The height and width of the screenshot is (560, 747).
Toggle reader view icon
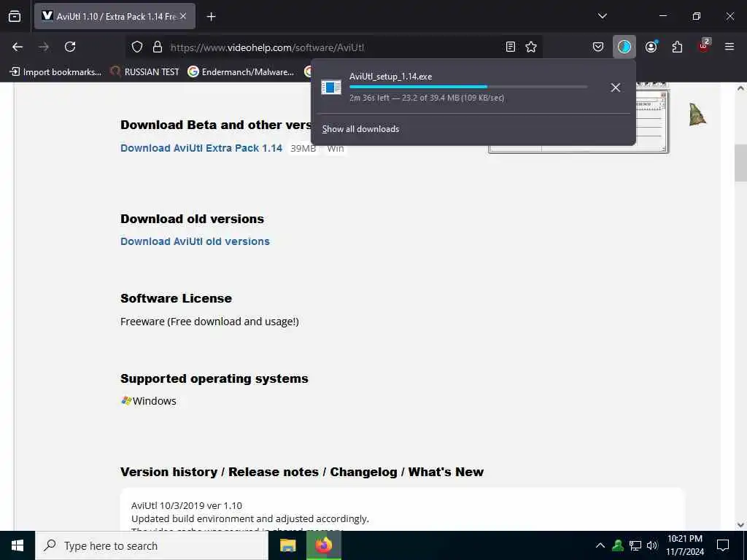[510, 47]
